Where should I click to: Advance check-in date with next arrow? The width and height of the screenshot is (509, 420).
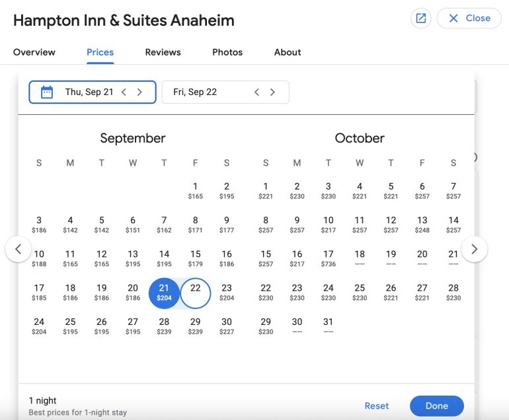coord(139,92)
